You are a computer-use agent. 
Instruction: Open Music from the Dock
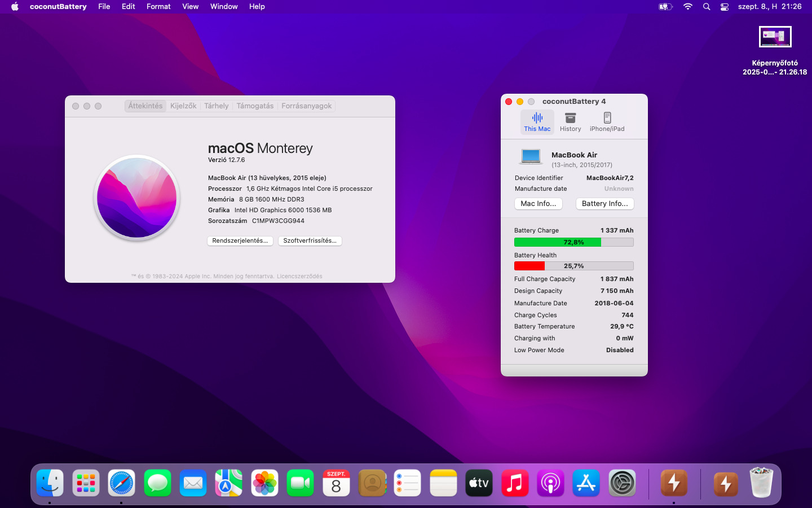point(515,483)
